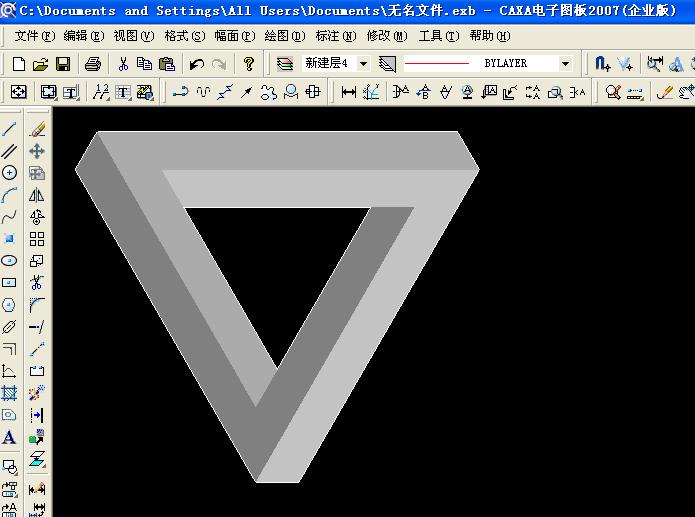Select the rotate tool
The image size is (695, 517).
pos(37,216)
